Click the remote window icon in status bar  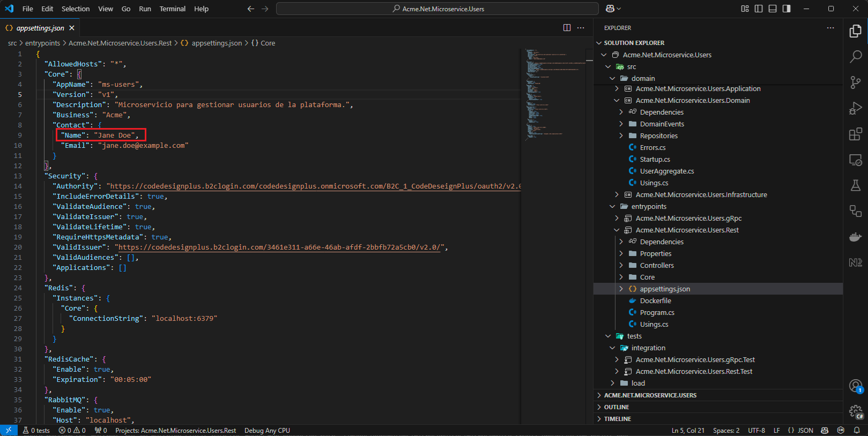(x=9, y=430)
